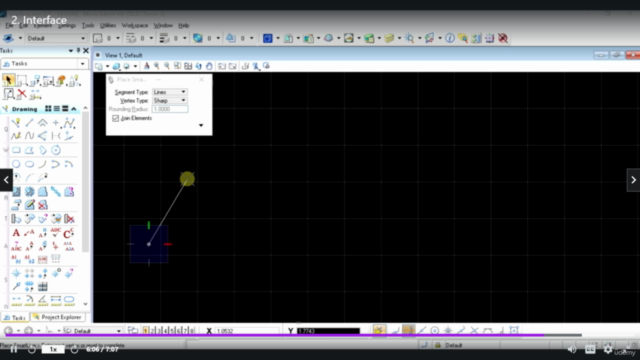Open the active color dropdown arrow
Viewport: 640px width, 360px height.
point(118,38)
